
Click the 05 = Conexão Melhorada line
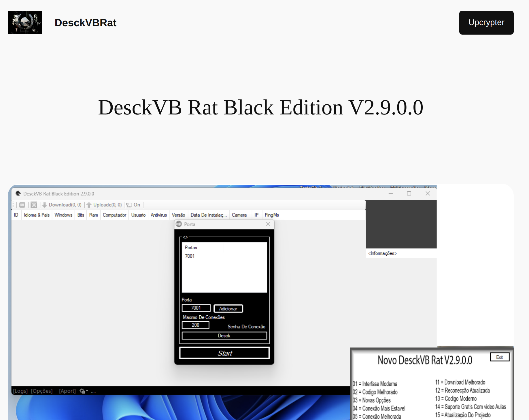[377, 417]
